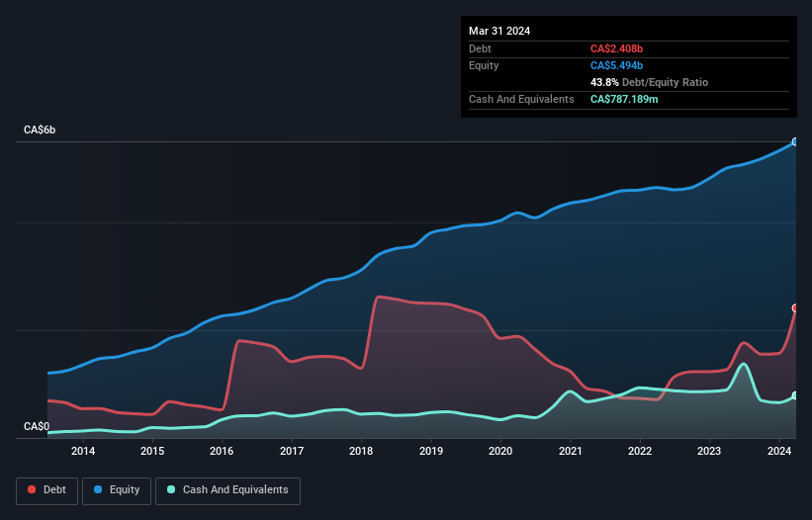
Task: Click the CA$2.408b debt value
Action: 616,48
